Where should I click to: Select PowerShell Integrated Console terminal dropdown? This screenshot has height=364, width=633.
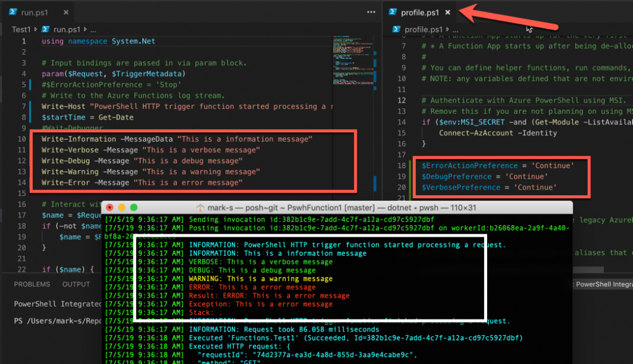[603, 284]
